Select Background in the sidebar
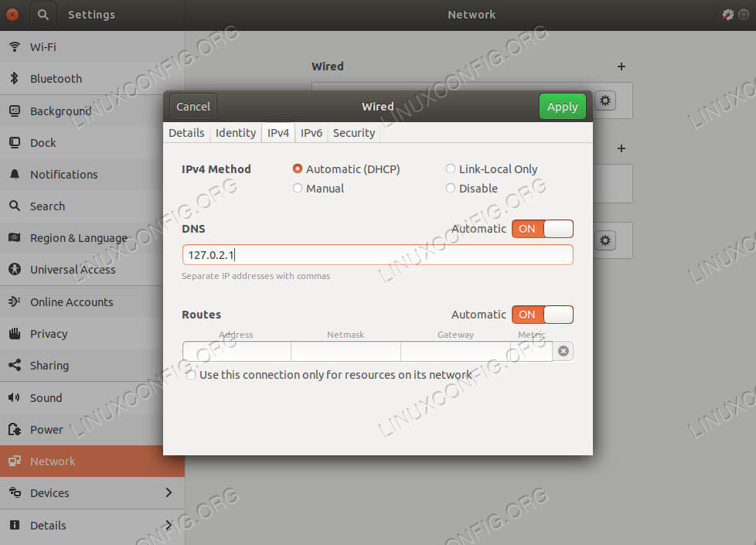The height and width of the screenshot is (545, 756). click(x=92, y=111)
